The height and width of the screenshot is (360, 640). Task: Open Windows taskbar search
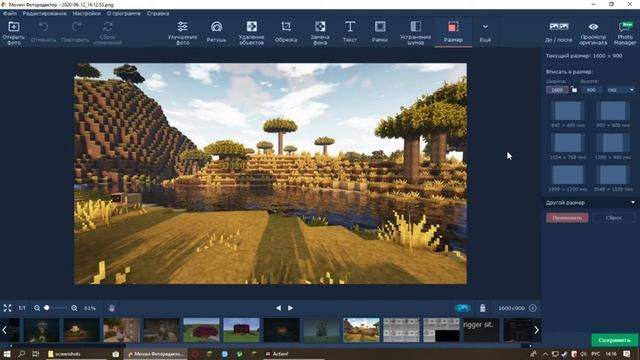[21, 354]
